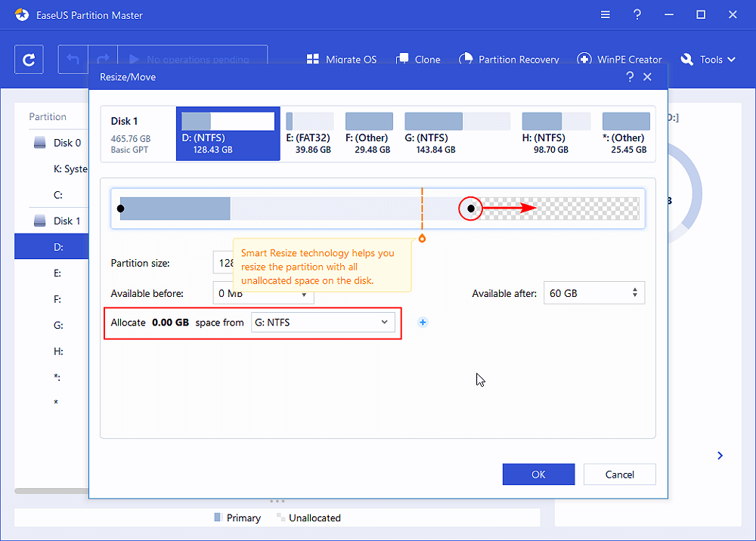The width and height of the screenshot is (756, 541).
Task: Click the EaseUS Partition Master logo icon
Action: pyautogui.click(x=22, y=15)
